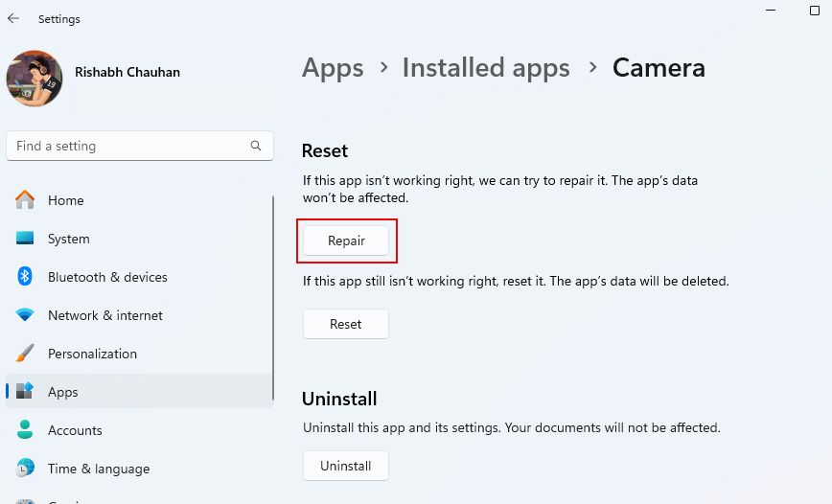Open Rishabh Chauhan's profile picture
This screenshot has width=832, height=504.
35,78
